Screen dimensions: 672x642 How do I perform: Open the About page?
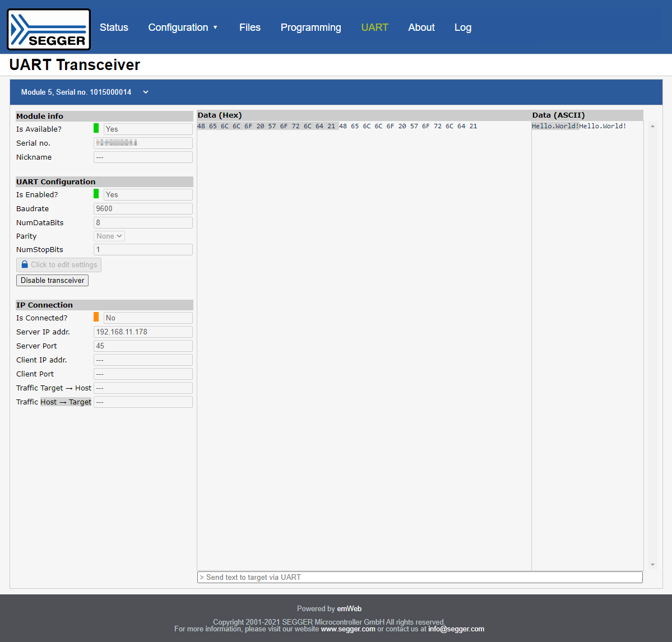click(x=421, y=27)
